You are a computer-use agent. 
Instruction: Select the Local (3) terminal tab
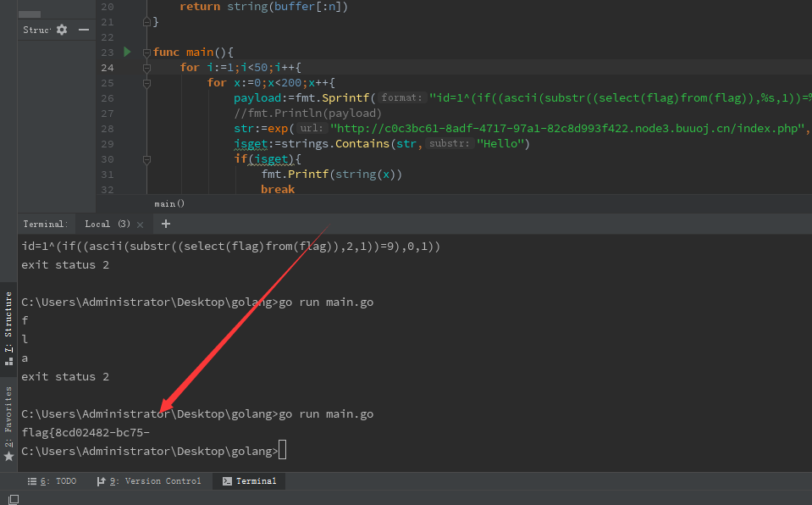108,224
